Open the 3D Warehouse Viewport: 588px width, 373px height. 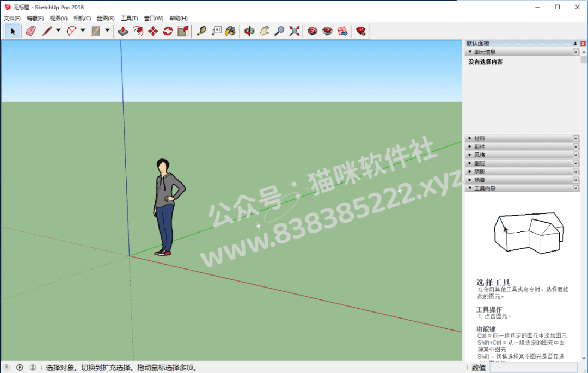click(x=313, y=31)
